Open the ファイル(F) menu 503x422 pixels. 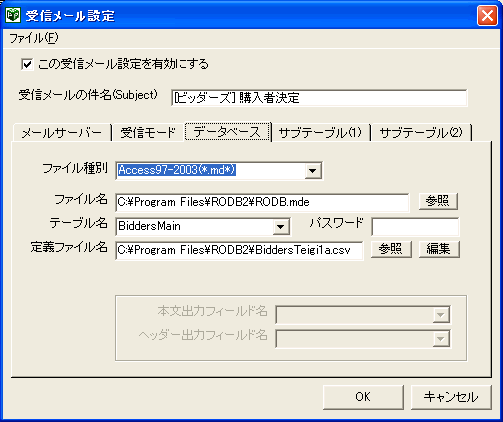coord(33,38)
